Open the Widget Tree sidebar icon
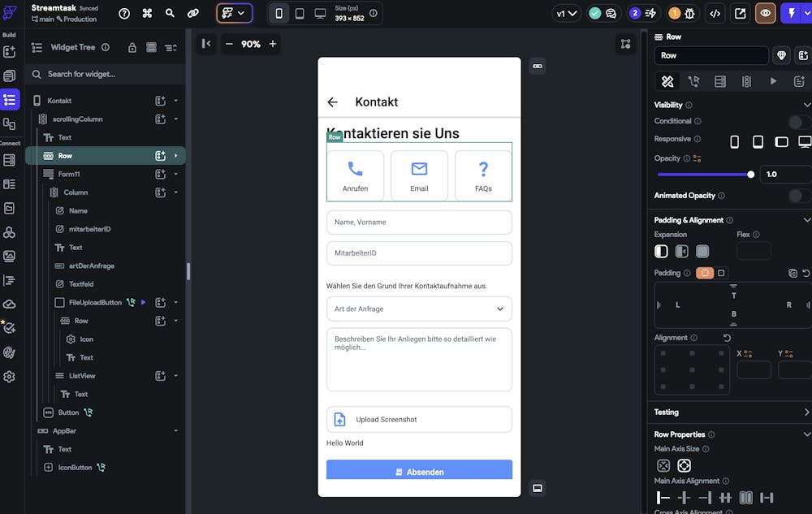Viewport: 812px width, 514px height. coord(10,99)
